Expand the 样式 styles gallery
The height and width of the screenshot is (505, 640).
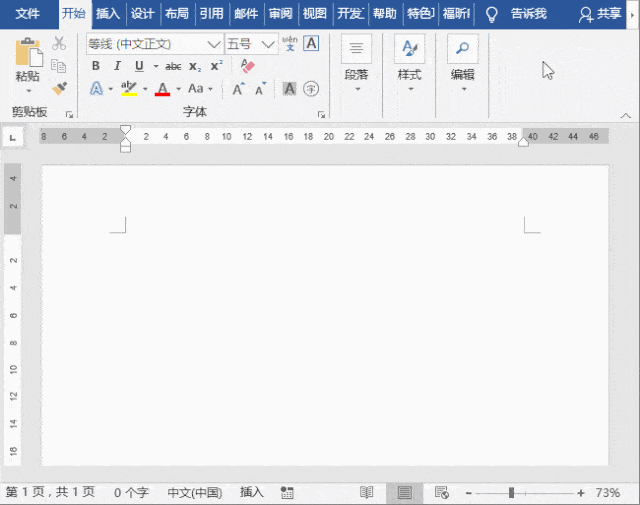click(x=409, y=63)
